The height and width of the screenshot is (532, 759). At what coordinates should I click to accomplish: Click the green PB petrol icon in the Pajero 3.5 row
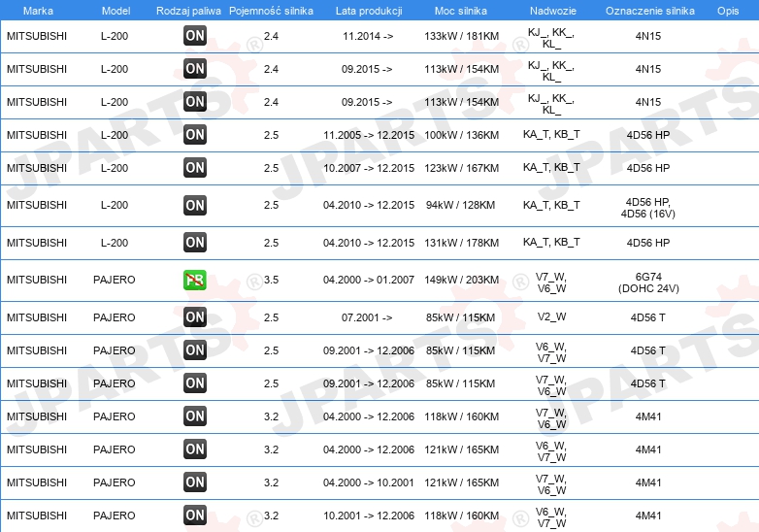click(x=194, y=280)
